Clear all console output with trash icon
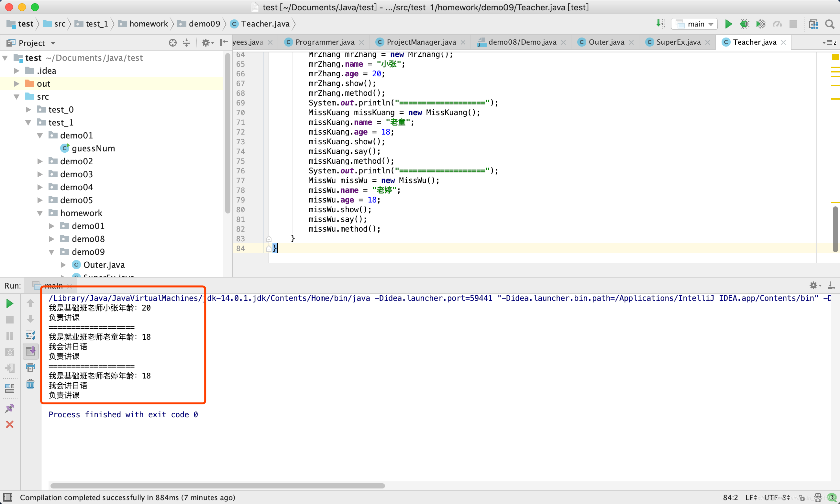 (x=30, y=383)
